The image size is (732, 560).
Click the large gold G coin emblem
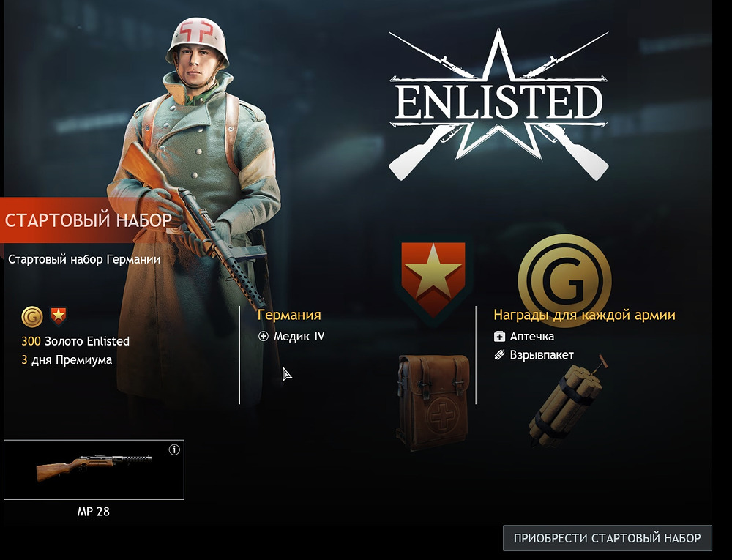564,280
